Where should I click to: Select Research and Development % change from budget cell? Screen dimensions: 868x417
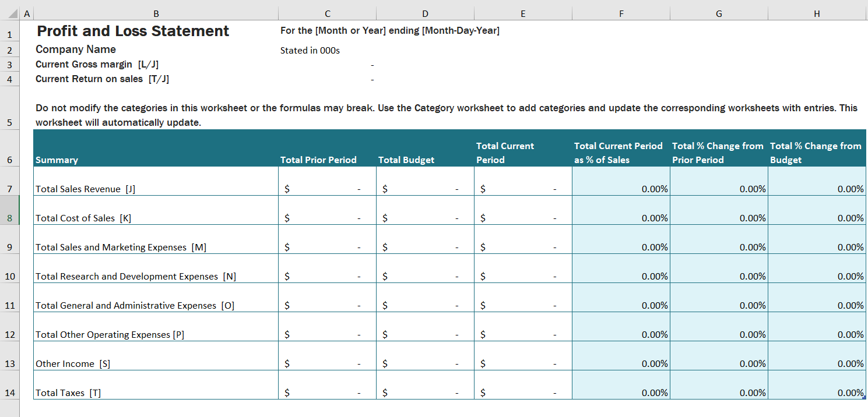[817, 268]
